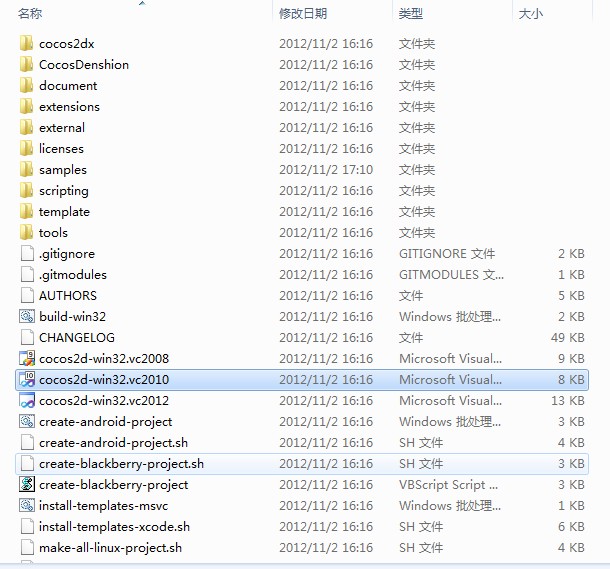610x569 pixels.
Task: Click the document folder icon
Action: [26, 85]
